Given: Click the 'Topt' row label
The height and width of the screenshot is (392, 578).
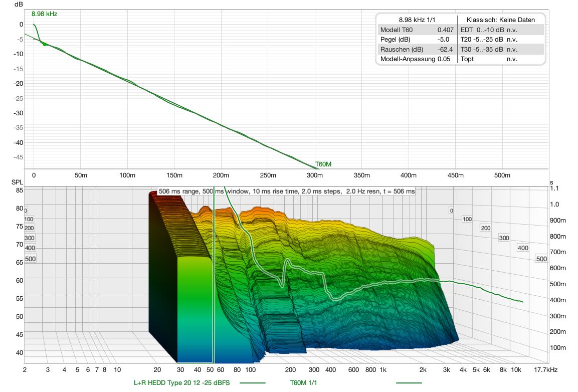Looking at the screenshot, I should point(467,59).
